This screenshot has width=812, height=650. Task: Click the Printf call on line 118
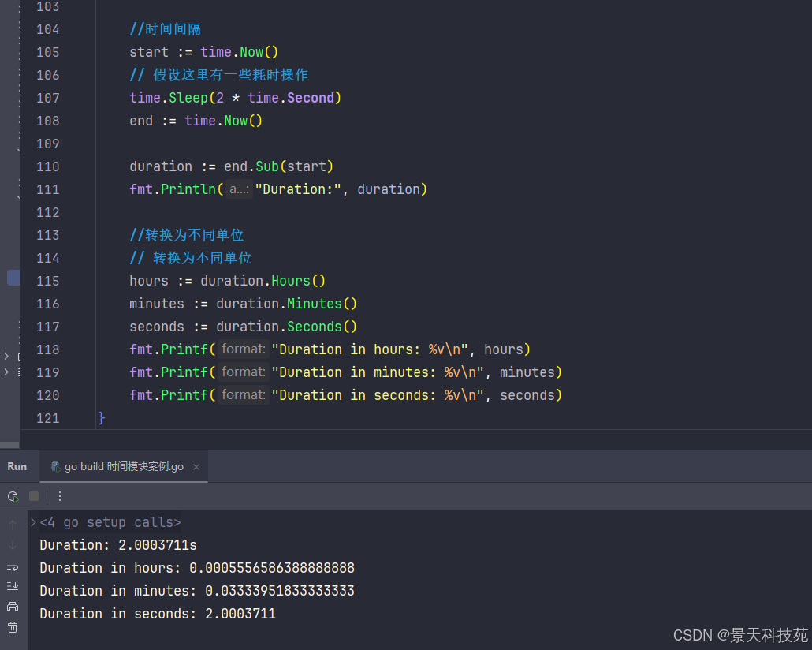click(184, 349)
